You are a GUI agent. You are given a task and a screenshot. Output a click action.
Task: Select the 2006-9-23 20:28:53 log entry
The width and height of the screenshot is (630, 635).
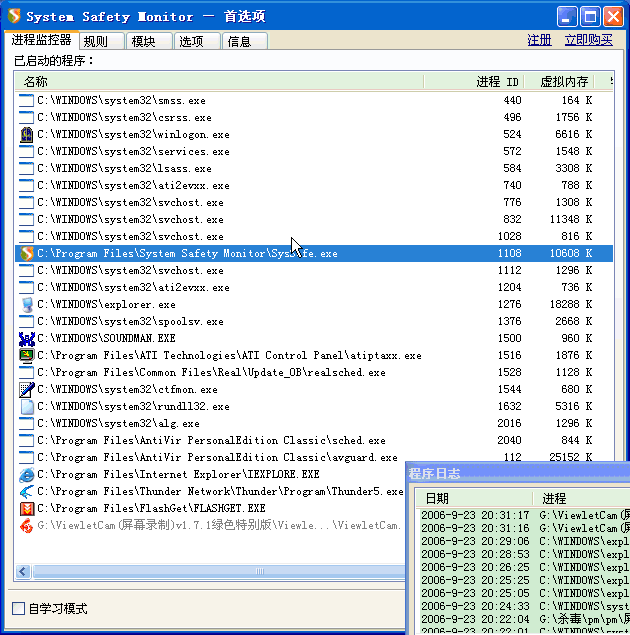tap(524, 554)
